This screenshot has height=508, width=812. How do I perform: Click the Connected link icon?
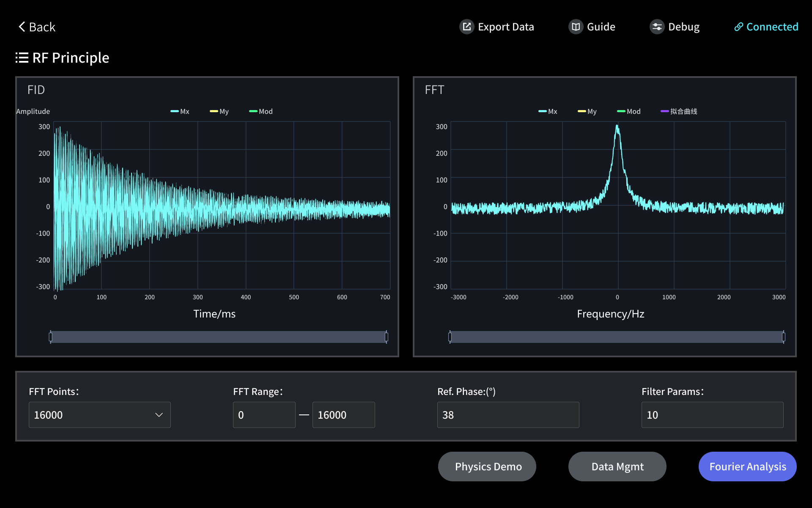click(738, 27)
